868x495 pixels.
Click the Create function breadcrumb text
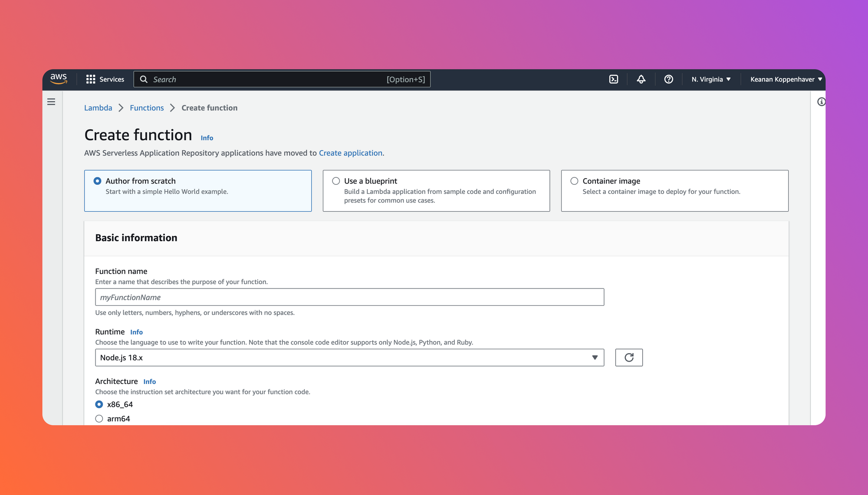point(209,108)
